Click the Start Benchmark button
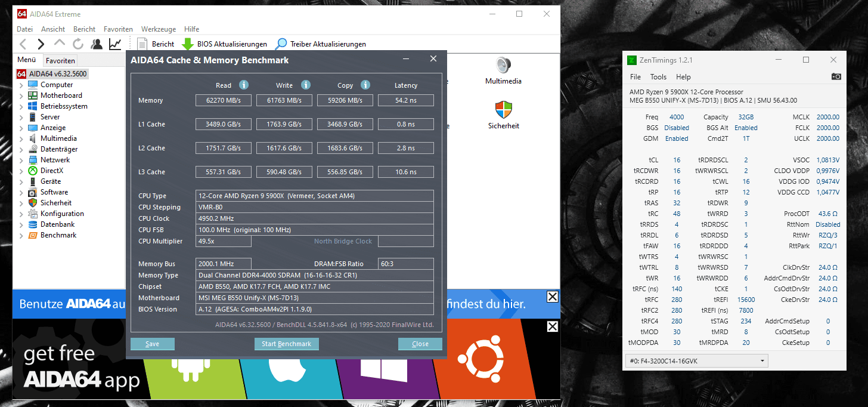The width and height of the screenshot is (868, 407). click(287, 344)
